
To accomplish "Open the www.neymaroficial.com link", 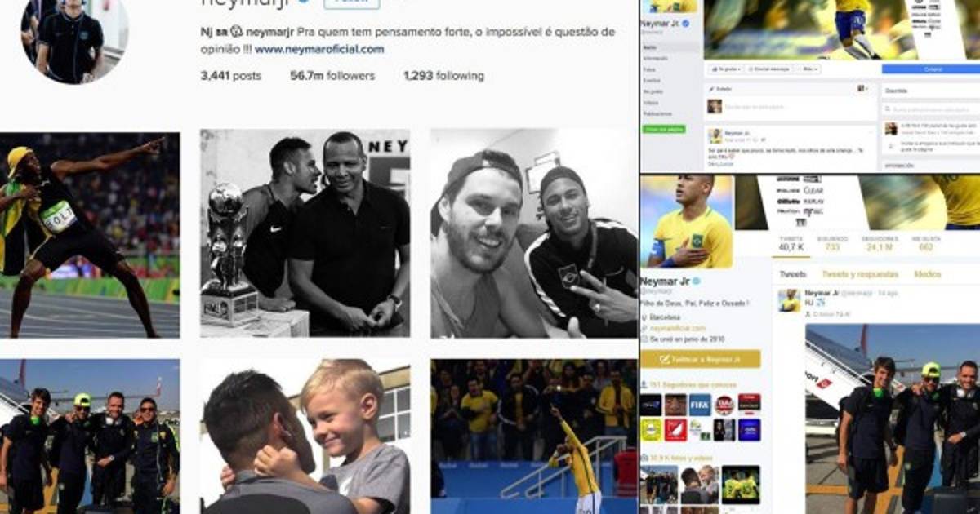I will [x=319, y=49].
